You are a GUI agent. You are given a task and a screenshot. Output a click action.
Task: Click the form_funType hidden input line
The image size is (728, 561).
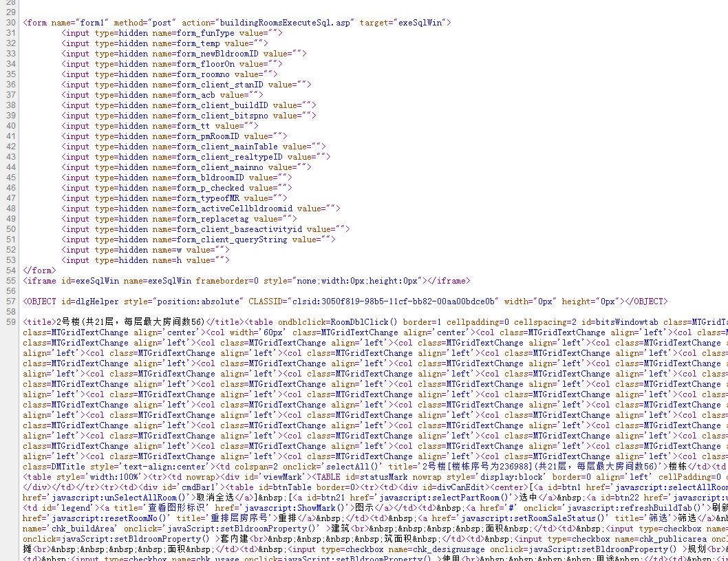(172, 33)
